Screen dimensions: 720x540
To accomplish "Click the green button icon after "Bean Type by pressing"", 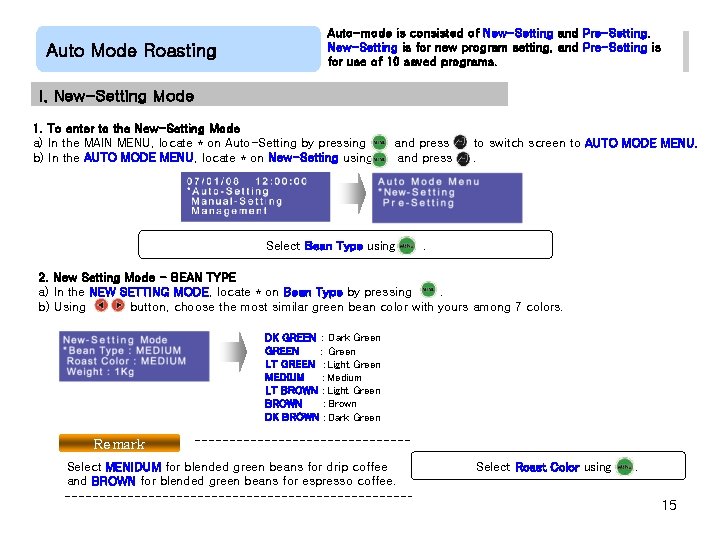I will tap(428, 290).
